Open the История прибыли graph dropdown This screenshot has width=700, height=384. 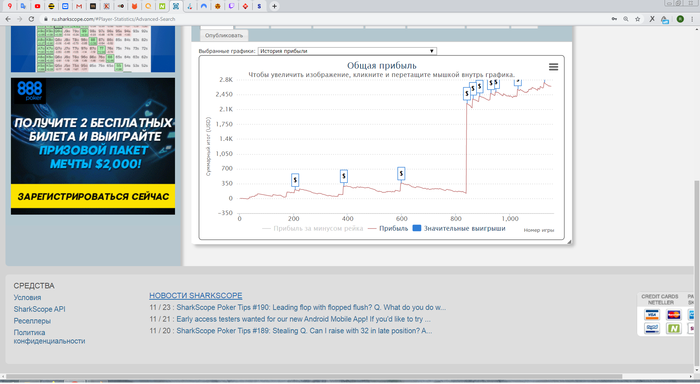coord(347,51)
